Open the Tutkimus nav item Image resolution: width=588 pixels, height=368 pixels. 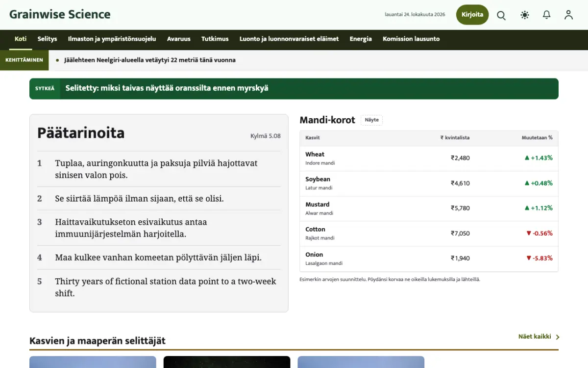pos(215,39)
